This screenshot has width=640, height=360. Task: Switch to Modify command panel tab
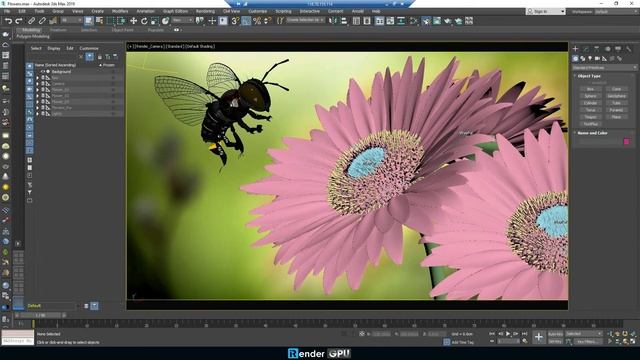point(586,49)
